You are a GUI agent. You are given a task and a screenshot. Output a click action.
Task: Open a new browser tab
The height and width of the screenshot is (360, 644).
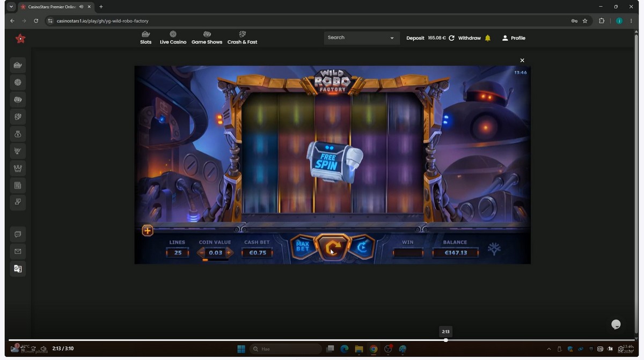(x=101, y=7)
